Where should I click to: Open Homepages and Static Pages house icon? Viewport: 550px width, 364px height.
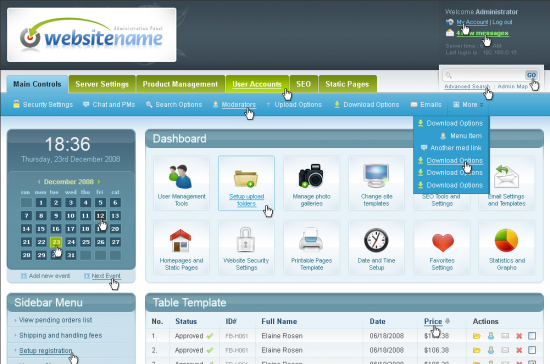pyautogui.click(x=181, y=241)
